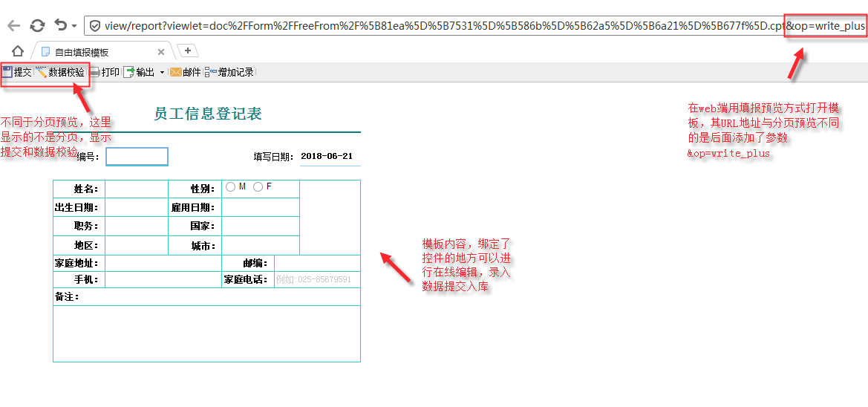
Task: Click the 提交 submit toolbar button
Action: (x=16, y=72)
